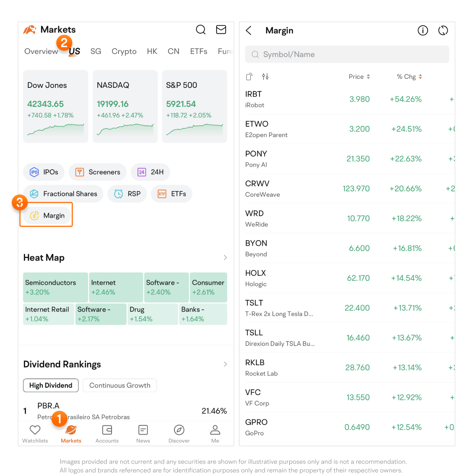The height and width of the screenshot is (476, 467).
Task: Open the mail inbox icon
Action: pos(221,29)
